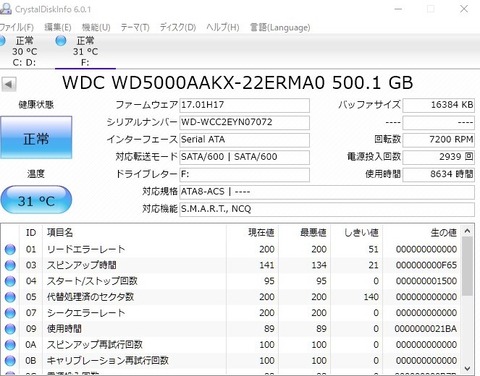Viewport: 480px width, 376px height.
Task: Click the attribute list scrollbar thumb
Action: tap(467, 266)
